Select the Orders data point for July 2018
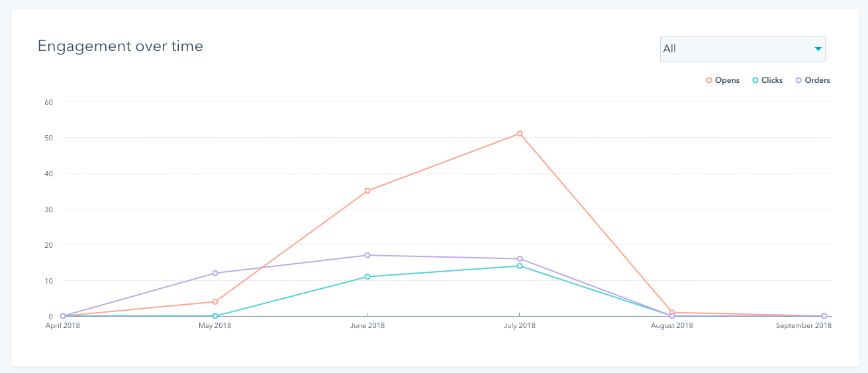 click(520, 259)
